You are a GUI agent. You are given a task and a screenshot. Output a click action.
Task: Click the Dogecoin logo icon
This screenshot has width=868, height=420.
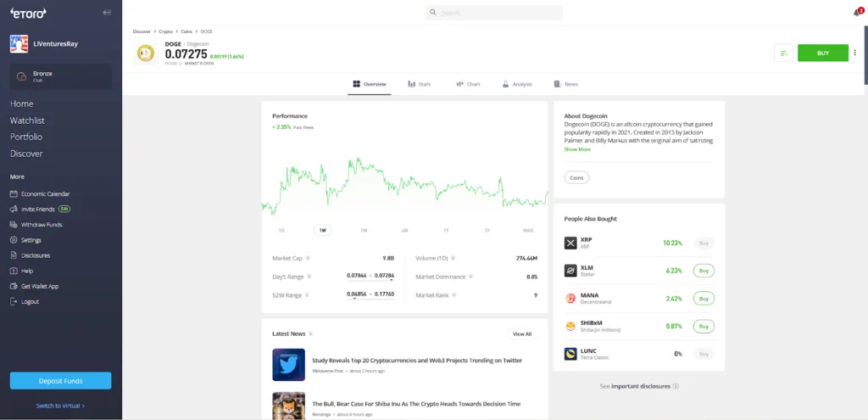pyautogui.click(x=146, y=53)
